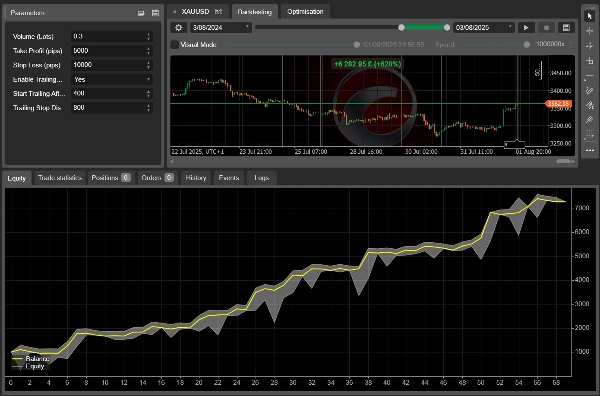The height and width of the screenshot is (396, 600).
Task: Open backtesting settings gear
Action: tap(178, 28)
